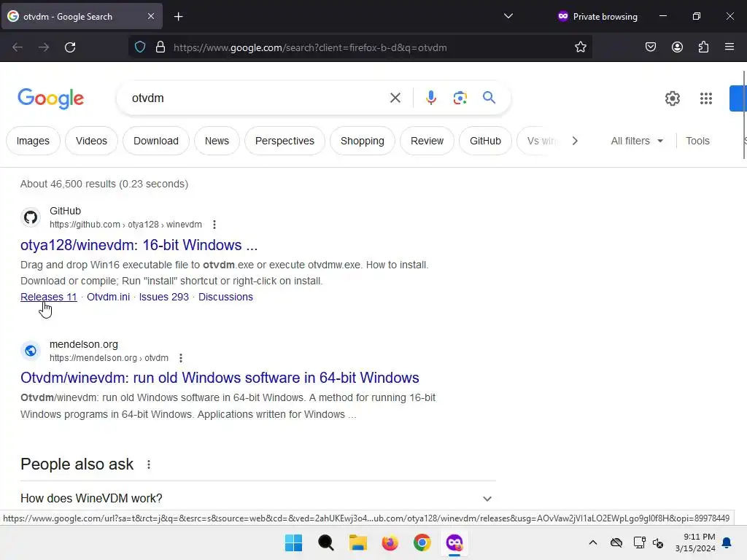Search by image with the Google Lens icon
Image resolution: width=747 pixels, height=560 pixels.
click(x=460, y=98)
